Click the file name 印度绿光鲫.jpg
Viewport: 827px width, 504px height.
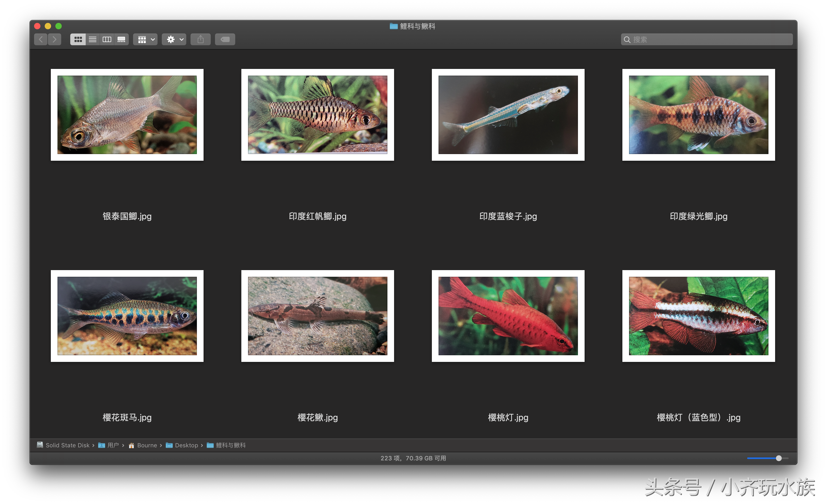click(x=699, y=216)
